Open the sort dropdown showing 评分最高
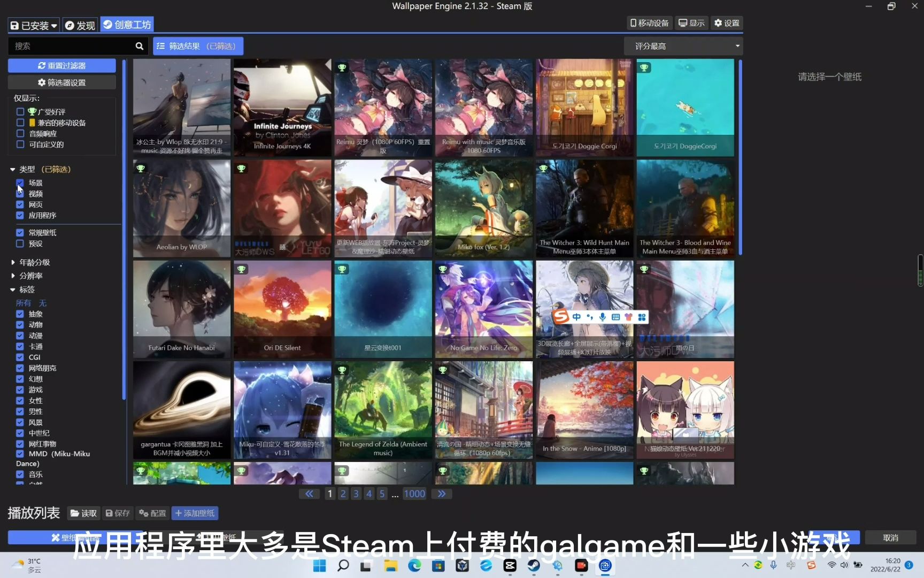 pos(683,46)
